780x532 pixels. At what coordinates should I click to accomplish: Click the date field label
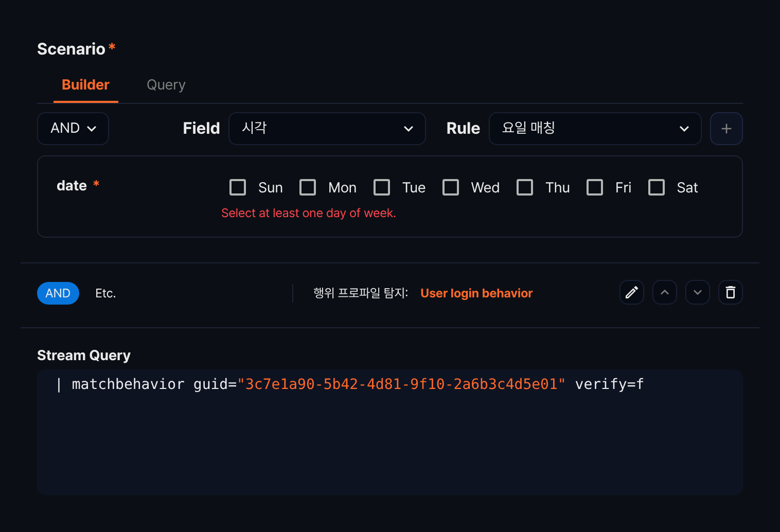pos(72,186)
